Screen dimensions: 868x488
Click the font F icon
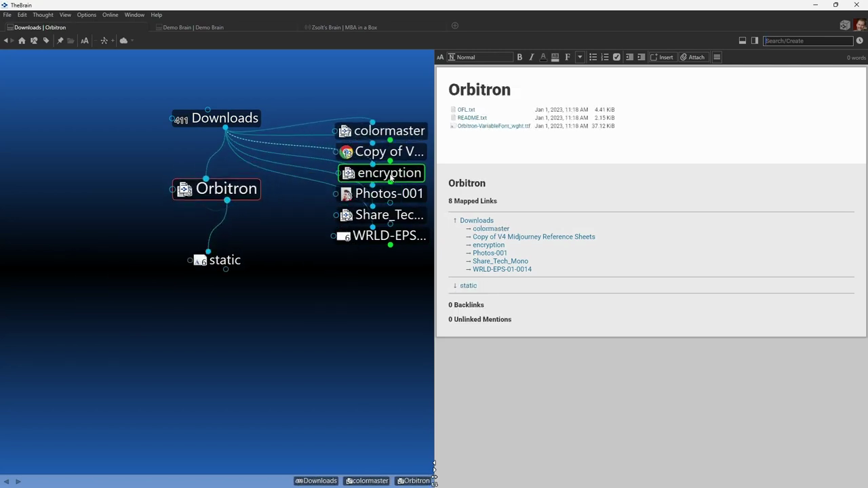pos(568,58)
